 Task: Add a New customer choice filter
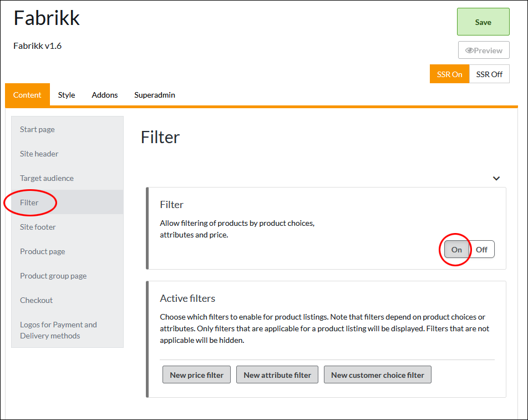[x=378, y=375]
